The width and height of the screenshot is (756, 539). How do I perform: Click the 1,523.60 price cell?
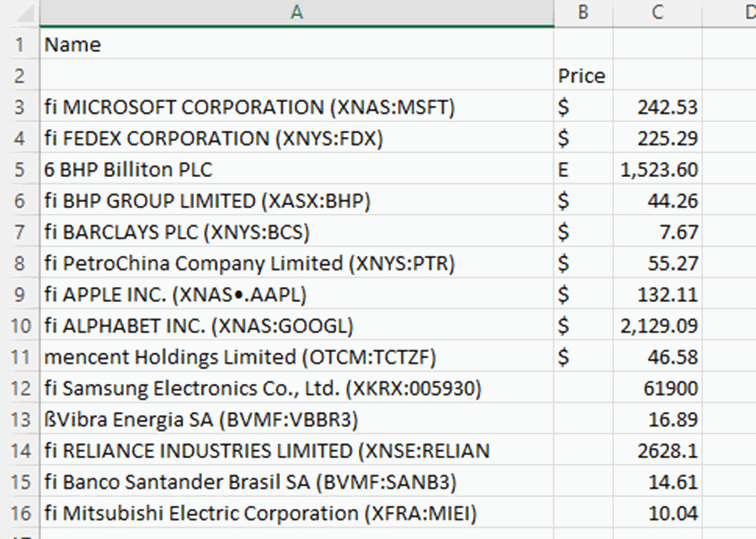click(657, 170)
